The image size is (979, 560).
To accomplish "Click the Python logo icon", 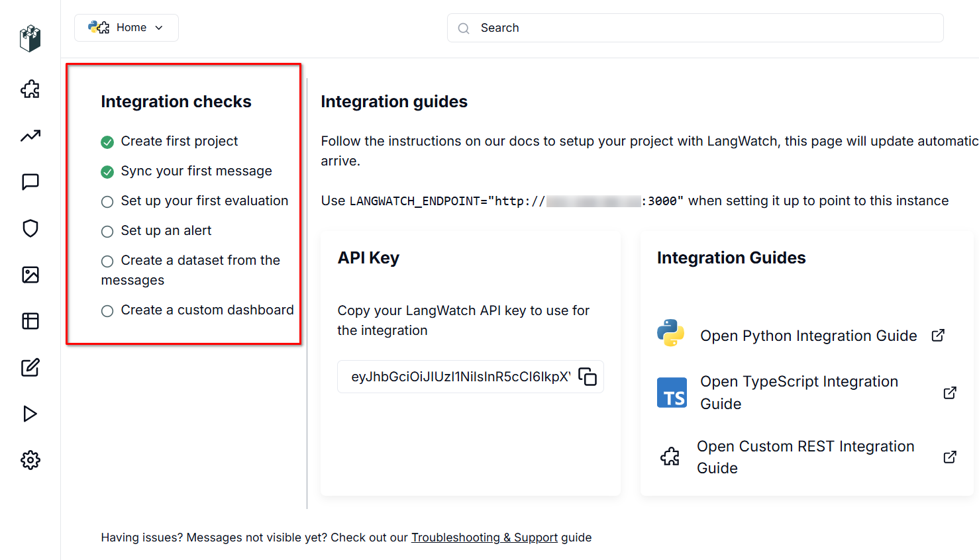I will point(671,333).
